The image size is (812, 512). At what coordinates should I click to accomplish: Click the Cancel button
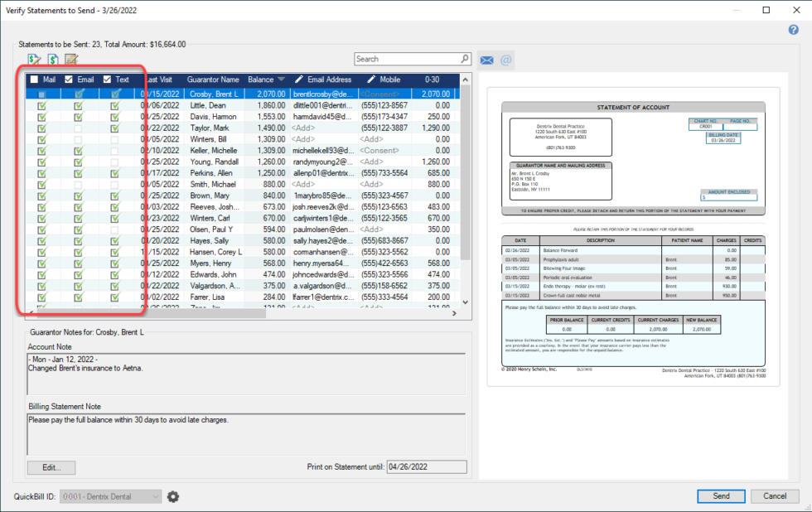(x=774, y=495)
